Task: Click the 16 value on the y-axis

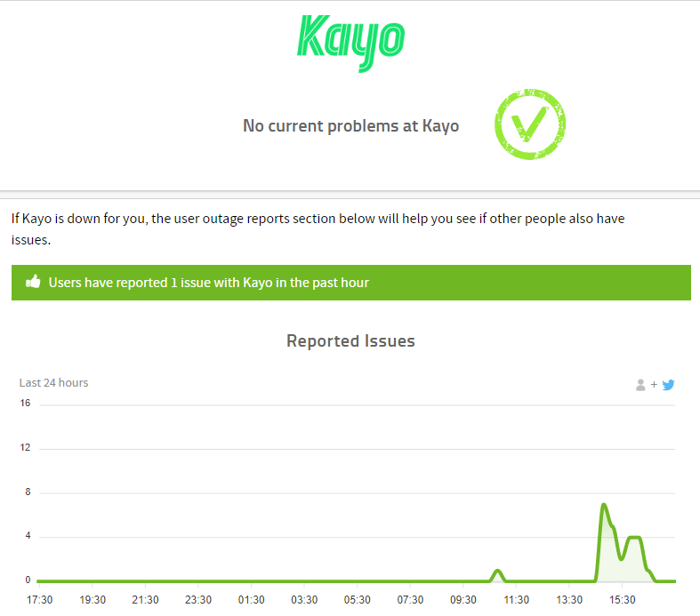Action: [25, 404]
